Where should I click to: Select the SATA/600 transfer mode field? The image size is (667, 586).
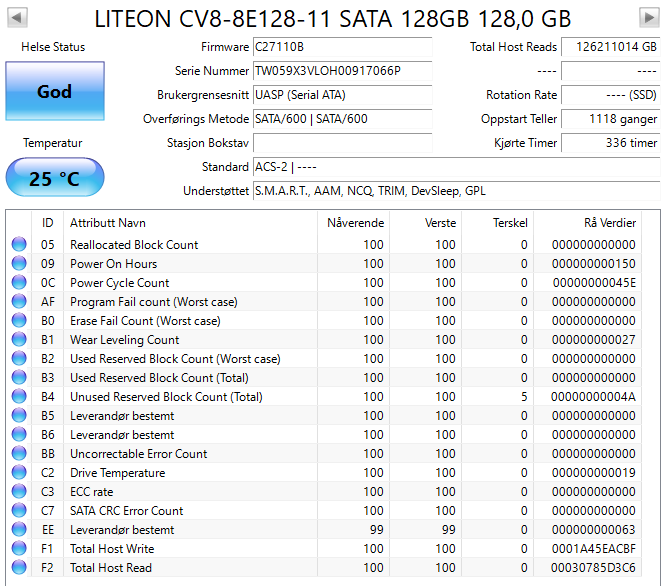coord(342,119)
